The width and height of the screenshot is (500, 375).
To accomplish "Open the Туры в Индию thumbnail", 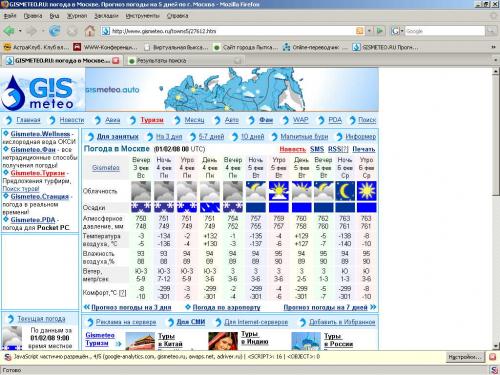I will (x=223, y=341).
